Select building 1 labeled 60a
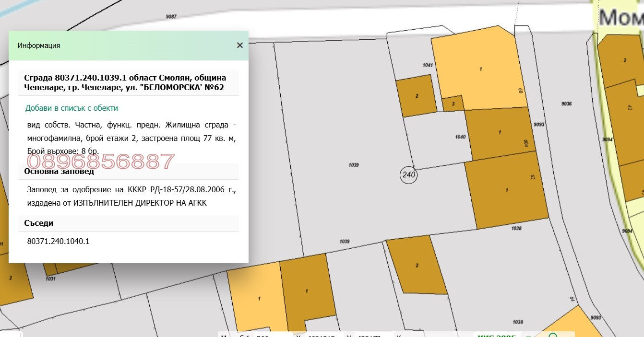 499,133
